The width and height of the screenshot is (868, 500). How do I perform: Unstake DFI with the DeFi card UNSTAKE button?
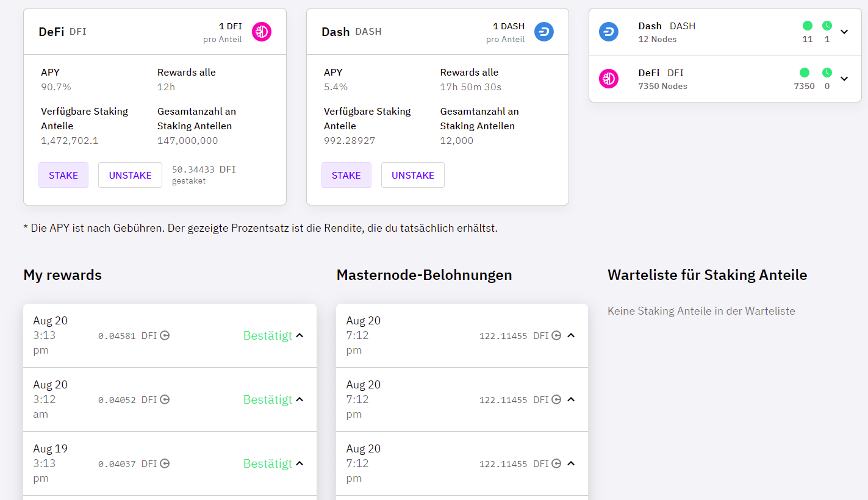point(130,175)
